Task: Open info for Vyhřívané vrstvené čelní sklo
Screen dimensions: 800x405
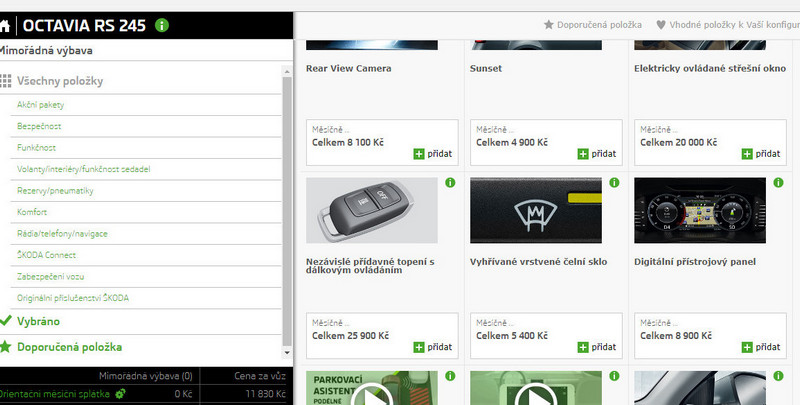Action: 613,183
